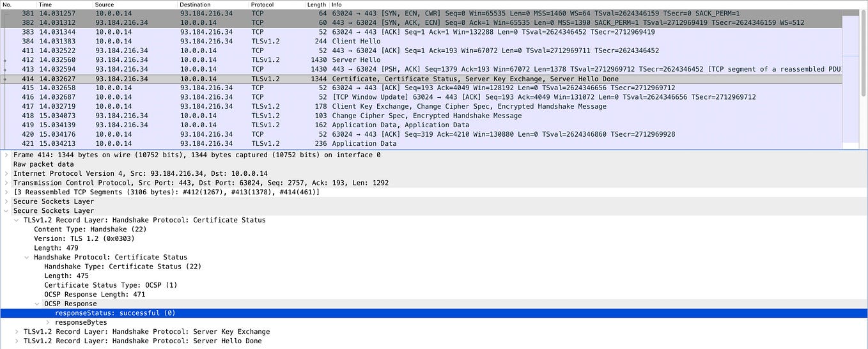Select packet 418 Change Cipher Spec
The image size is (868, 349).
(x=422, y=116)
